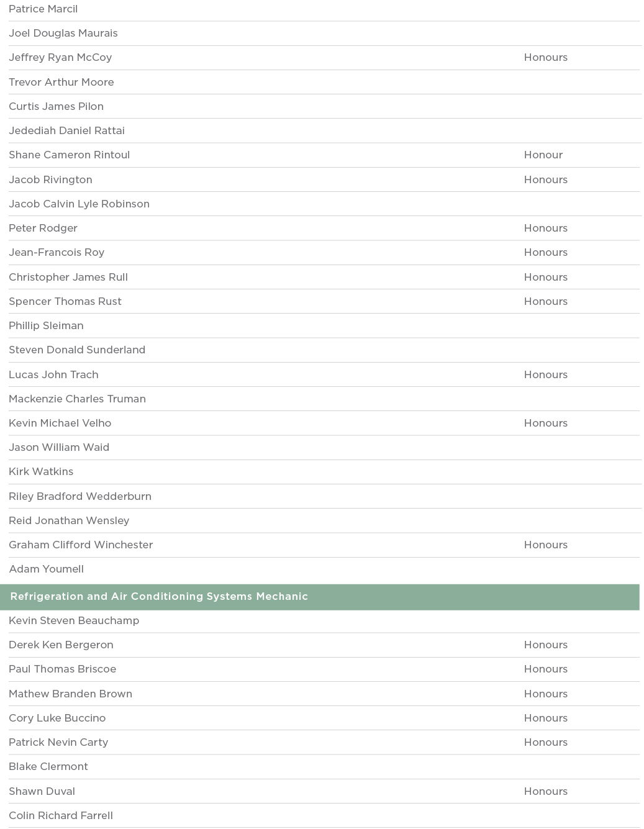Click the name Jacob Calvin Lyle Robinson

coord(79,204)
